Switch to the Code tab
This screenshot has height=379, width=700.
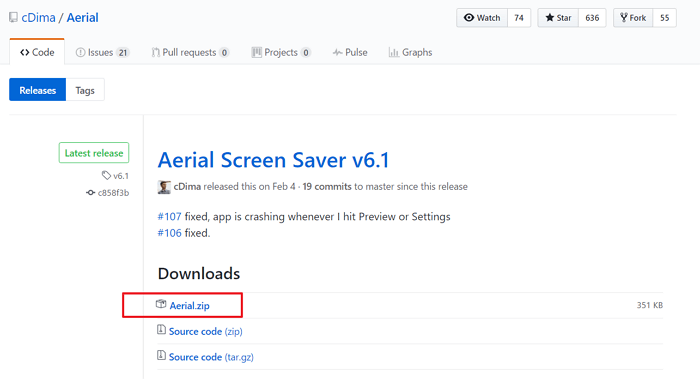pyautogui.click(x=37, y=52)
